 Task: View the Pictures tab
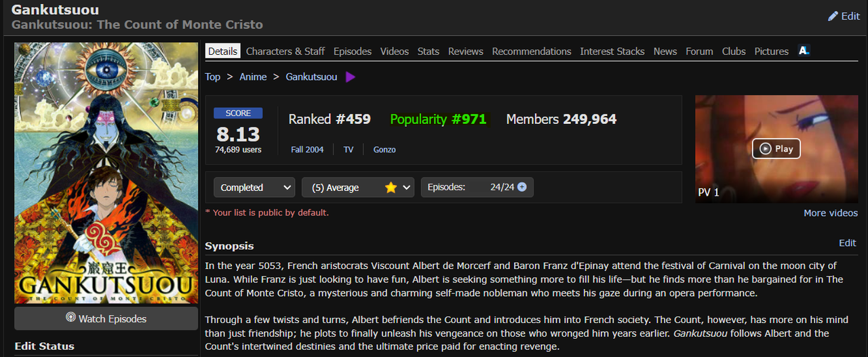tap(772, 51)
